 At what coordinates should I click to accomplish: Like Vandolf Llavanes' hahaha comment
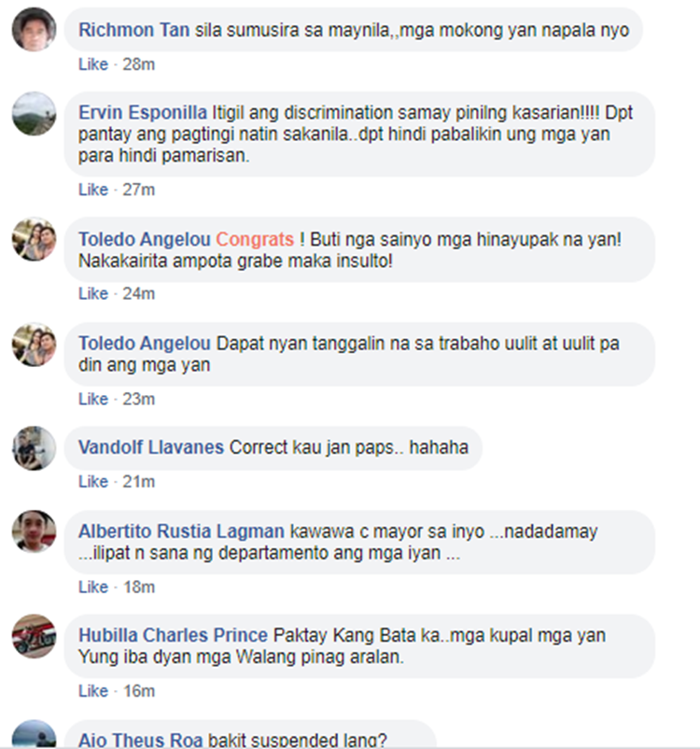point(93,482)
